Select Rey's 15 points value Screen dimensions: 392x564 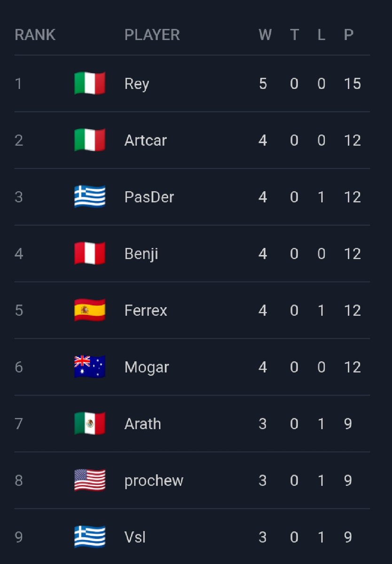click(353, 84)
